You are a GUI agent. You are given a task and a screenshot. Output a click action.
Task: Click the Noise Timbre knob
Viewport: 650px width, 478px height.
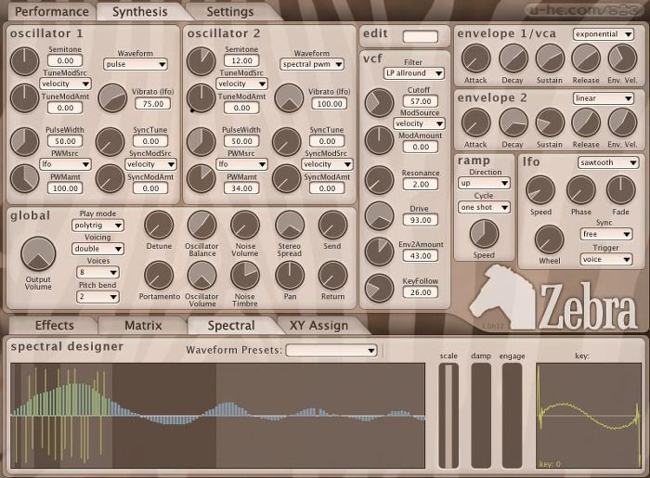[x=246, y=275]
